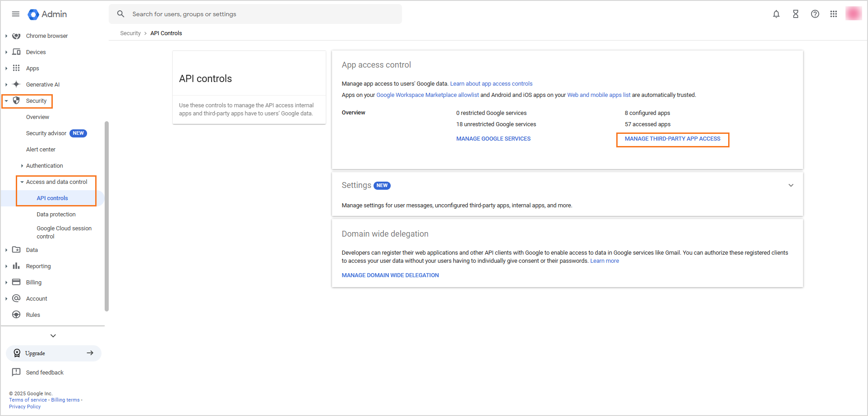868x416 pixels.
Task: Open Web and mobile apps list link
Action: click(x=599, y=95)
